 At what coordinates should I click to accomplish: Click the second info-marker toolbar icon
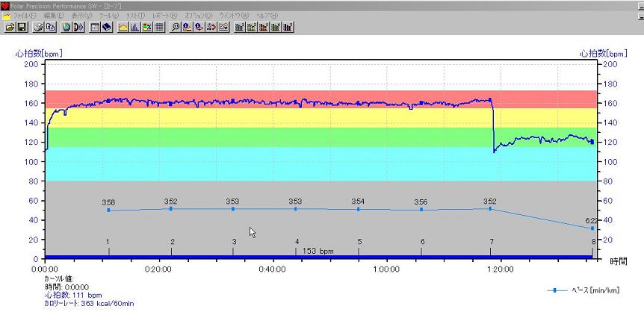pos(199,28)
